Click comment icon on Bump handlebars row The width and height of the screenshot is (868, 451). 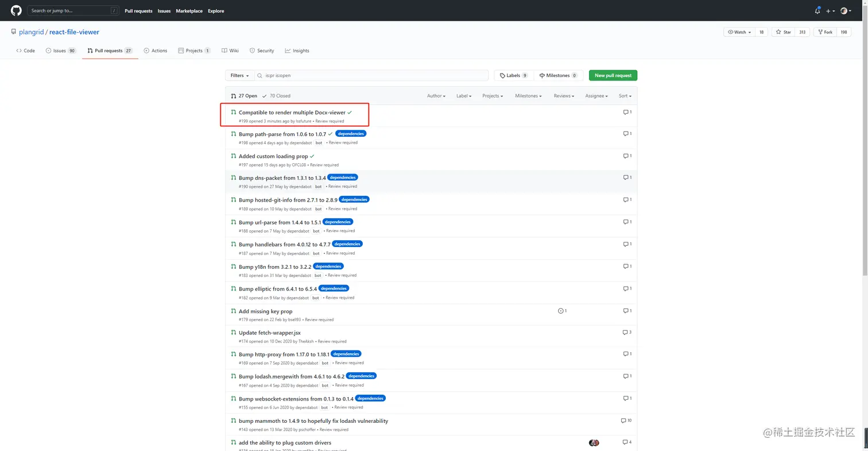point(626,244)
